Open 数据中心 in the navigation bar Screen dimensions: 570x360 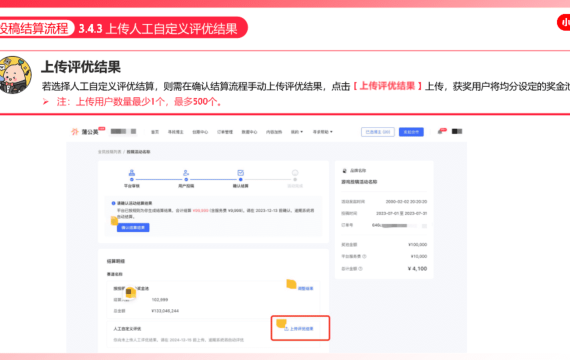click(x=249, y=132)
